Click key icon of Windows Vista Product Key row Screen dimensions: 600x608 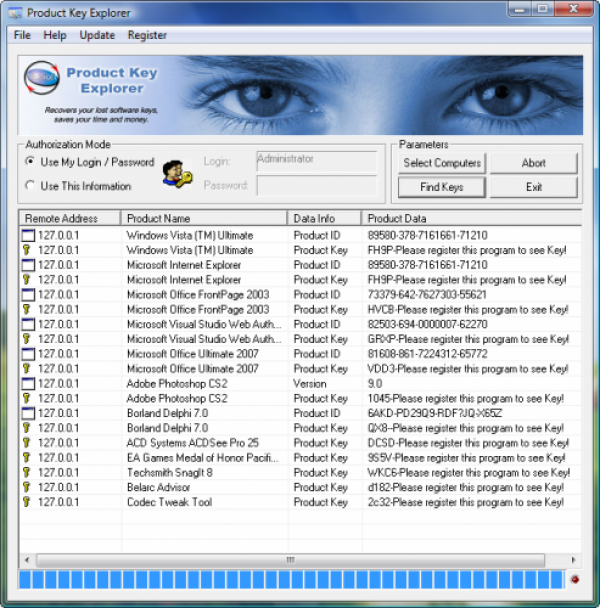[x=26, y=250]
